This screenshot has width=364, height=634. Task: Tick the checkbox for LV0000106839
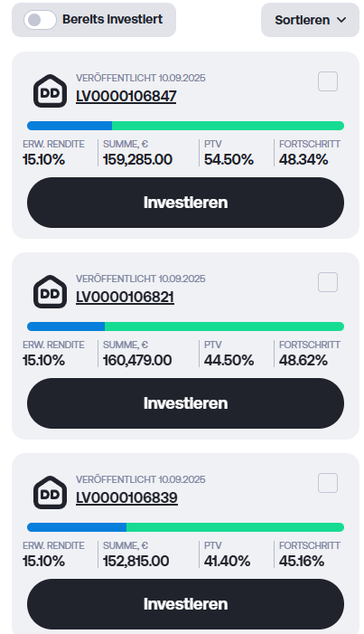coord(328,483)
